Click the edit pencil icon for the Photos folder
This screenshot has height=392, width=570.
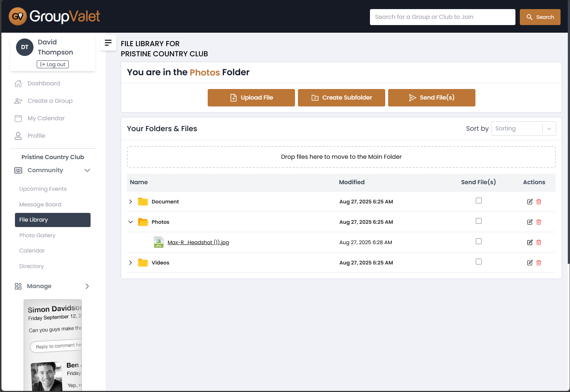(530, 222)
